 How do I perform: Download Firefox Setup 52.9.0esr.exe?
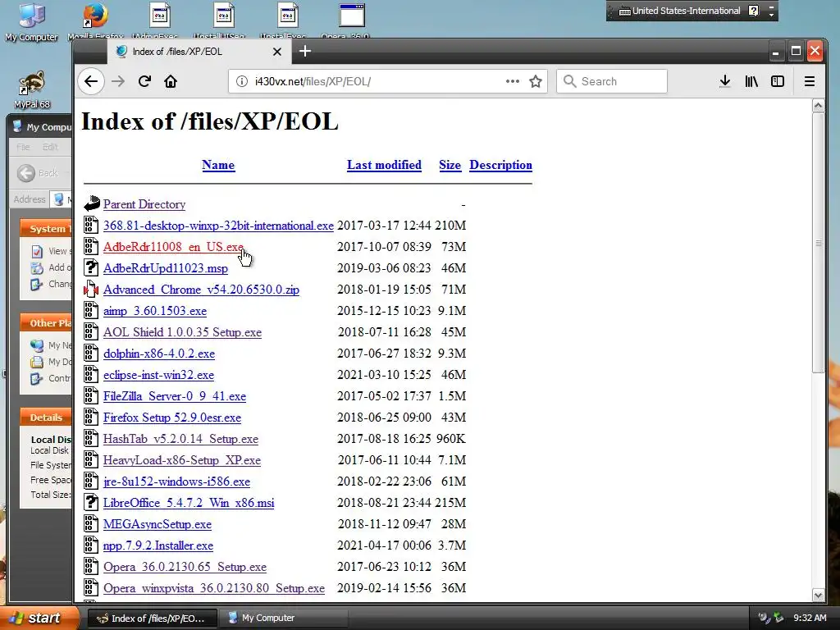172,418
